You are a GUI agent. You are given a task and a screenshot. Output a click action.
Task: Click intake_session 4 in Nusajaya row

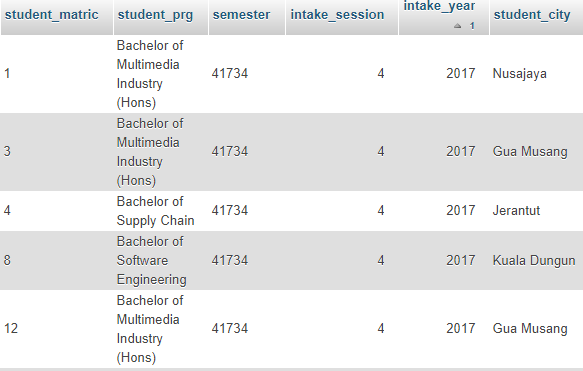(381, 74)
